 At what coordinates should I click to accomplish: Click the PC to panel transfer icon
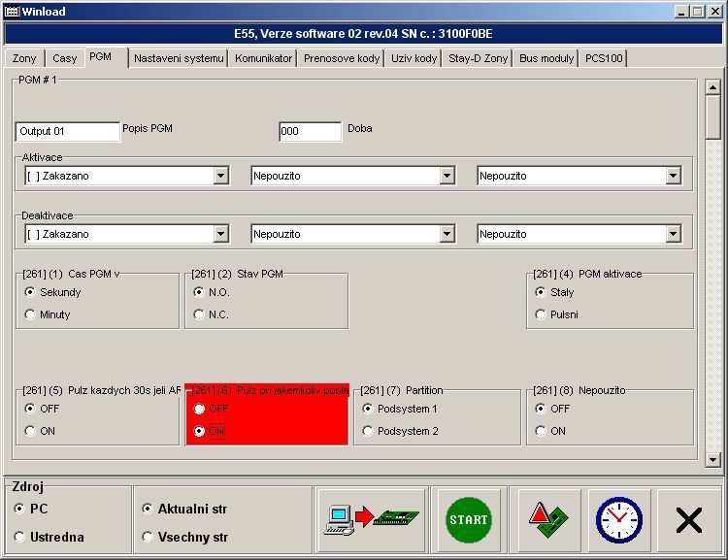[371, 519]
